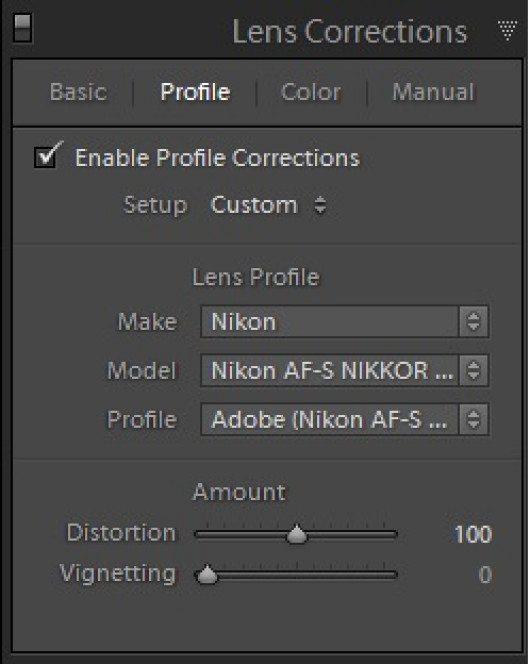This screenshot has height=664, width=530.
Task: Uncheck Enable Profile Corrections checkbox
Action: pyautogui.click(x=46, y=157)
